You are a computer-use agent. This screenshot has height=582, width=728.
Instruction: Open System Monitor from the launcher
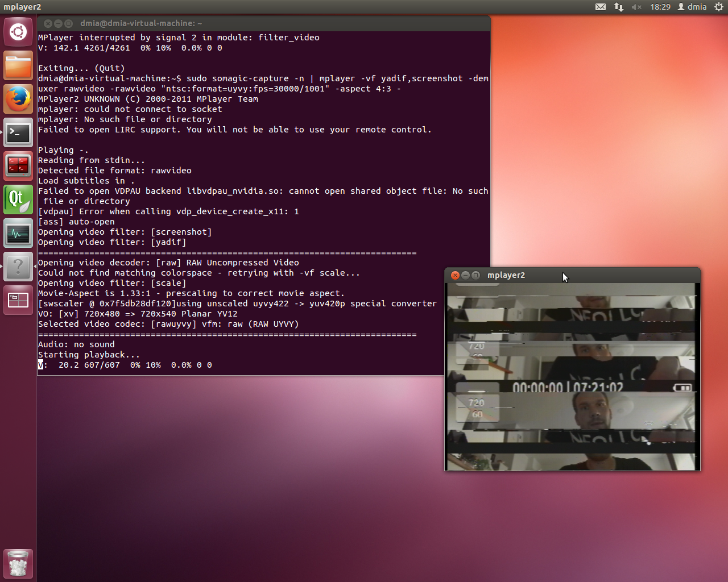pos(18,233)
